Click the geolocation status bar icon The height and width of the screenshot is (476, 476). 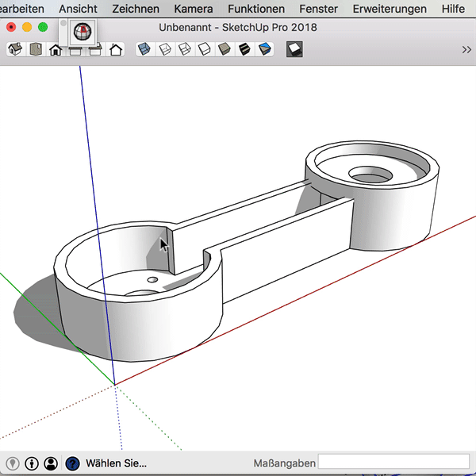pos(13,463)
